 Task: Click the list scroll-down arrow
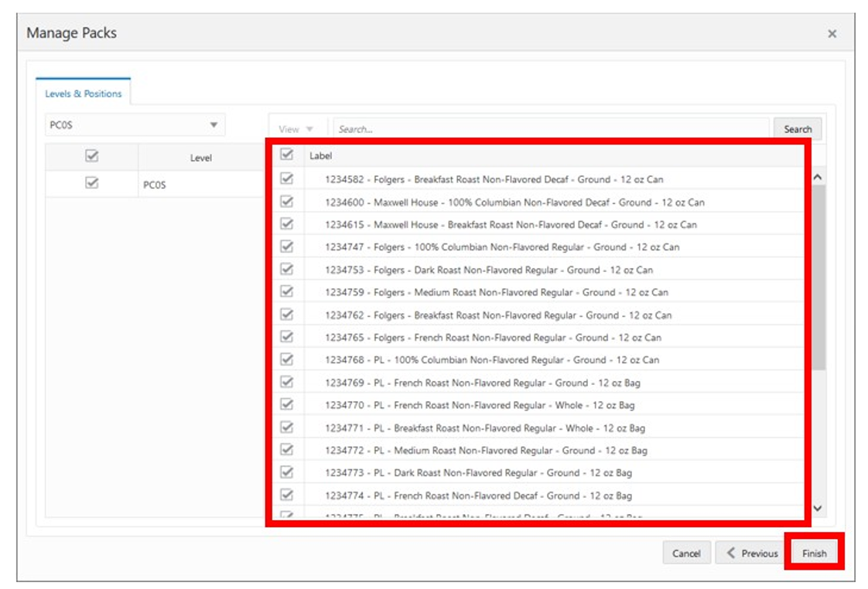pyautogui.click(x=818, y=509)
